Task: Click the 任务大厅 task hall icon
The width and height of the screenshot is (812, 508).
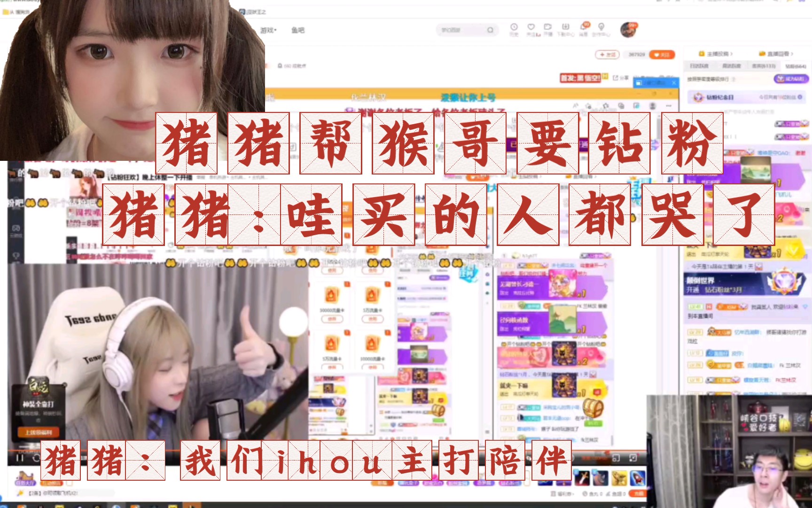Action: (x=25, y=478)
